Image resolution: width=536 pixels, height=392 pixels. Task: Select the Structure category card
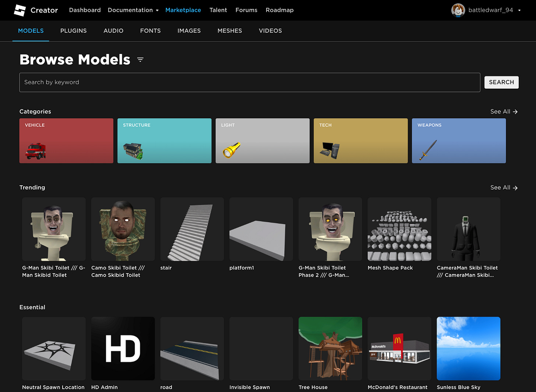[164, 141]
